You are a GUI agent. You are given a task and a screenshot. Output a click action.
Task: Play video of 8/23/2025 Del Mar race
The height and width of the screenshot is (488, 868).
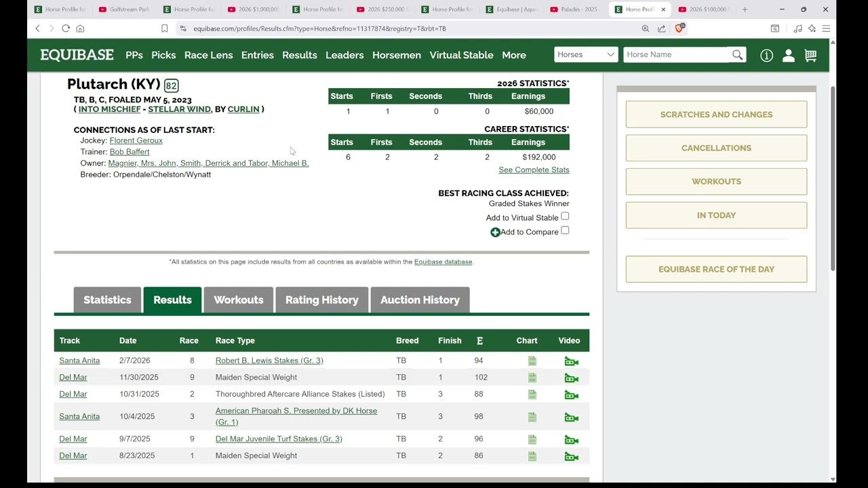click(571, 457)
